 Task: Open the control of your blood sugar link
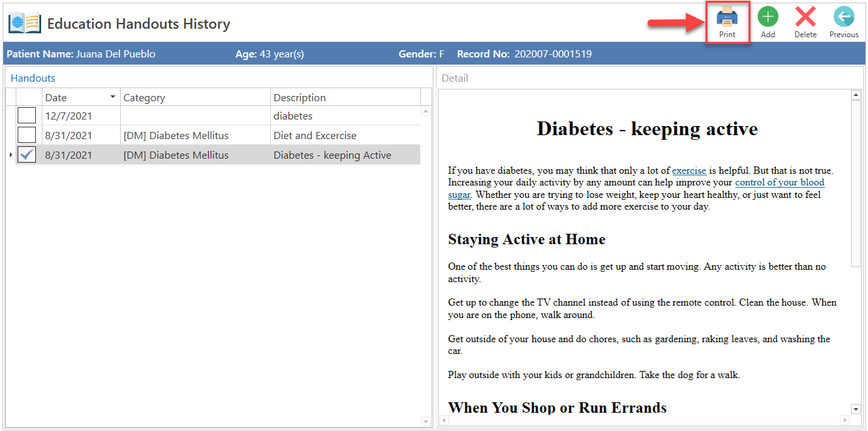pyautogui.click(x=779, y=183)
